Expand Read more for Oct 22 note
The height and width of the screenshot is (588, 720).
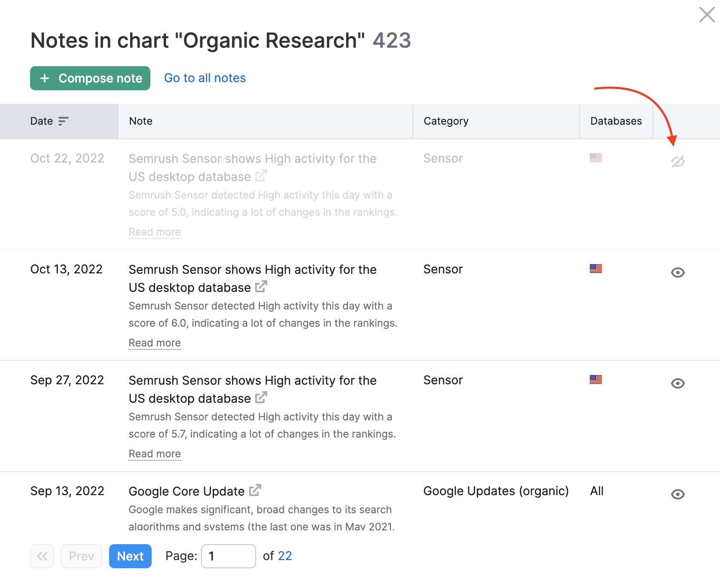(x=155, y=232)
